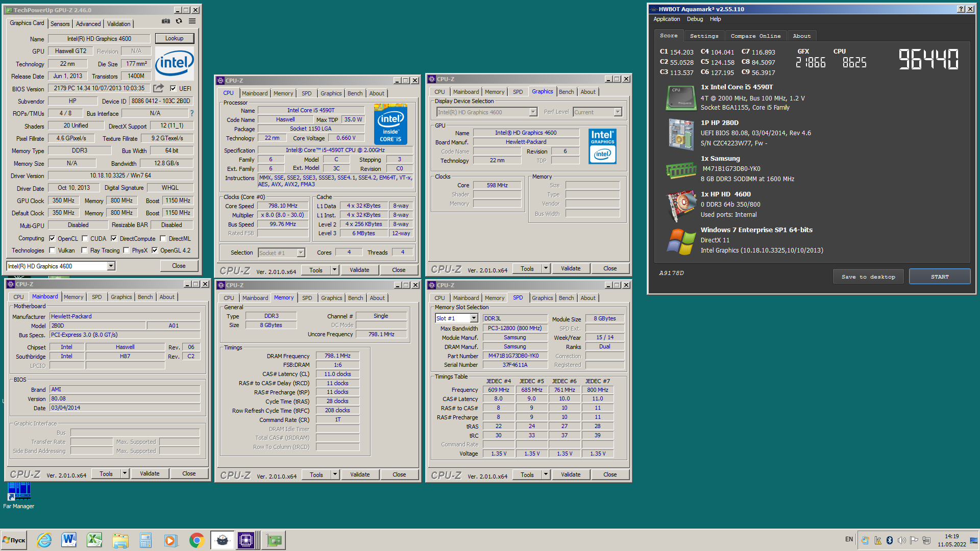Click the GPU-Z screenshot camera icon
Screen dimensions: 980x551
pos(166,21)
